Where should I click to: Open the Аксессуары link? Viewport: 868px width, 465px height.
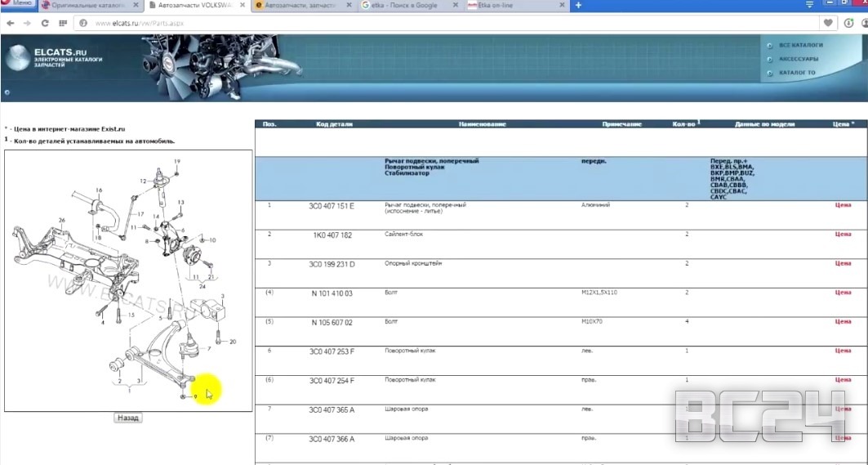click(x=798, y=59)
